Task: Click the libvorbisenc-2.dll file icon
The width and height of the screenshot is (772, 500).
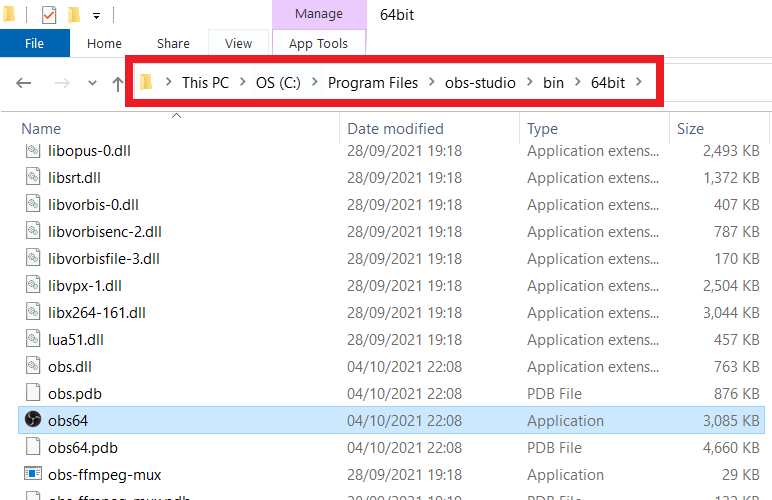Action: click(32, 230)
